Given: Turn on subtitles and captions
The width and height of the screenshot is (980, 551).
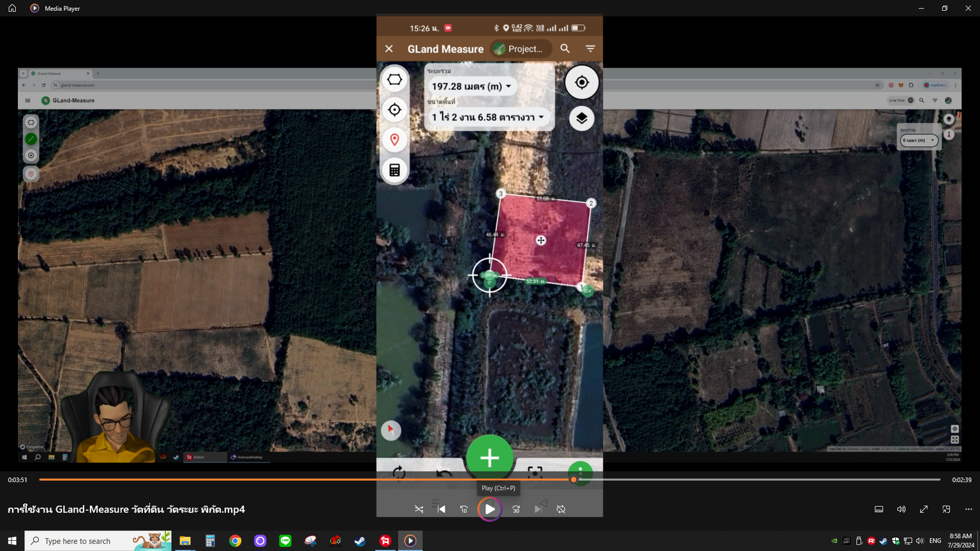Looking at the screenshot, I should (879, 510).
